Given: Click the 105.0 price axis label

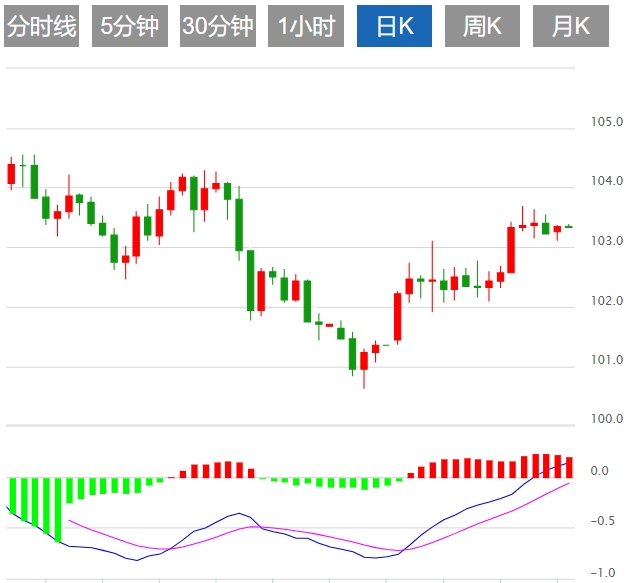Looking at the screenshot, I should click(606, 123).
